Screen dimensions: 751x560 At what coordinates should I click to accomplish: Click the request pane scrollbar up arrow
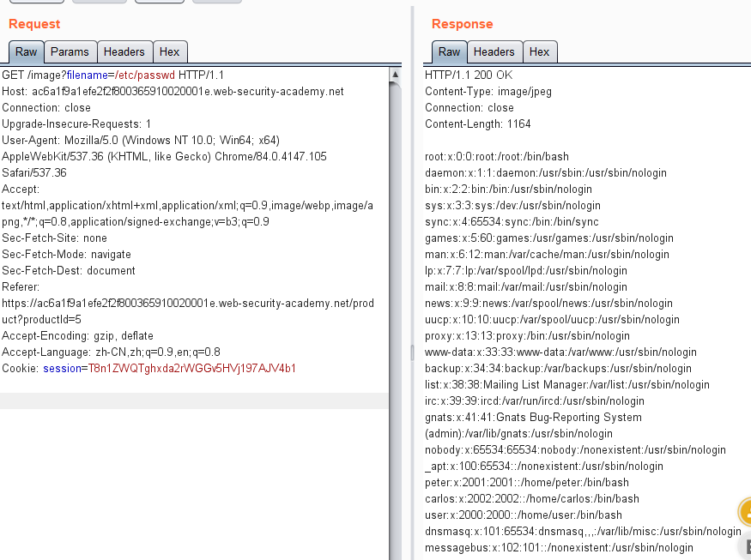[395, 75]
